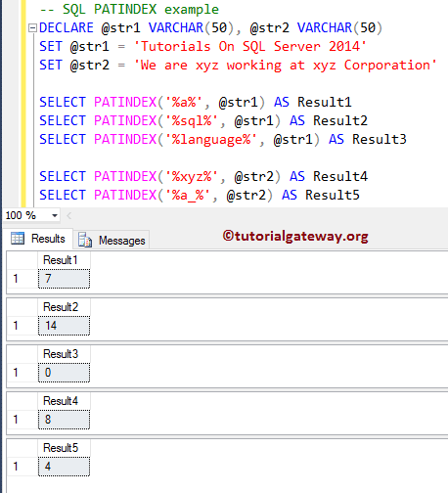Collapse the DECLARE code block outline toggle
Viewport: 448px width, 493px height.
click(32, 28)
